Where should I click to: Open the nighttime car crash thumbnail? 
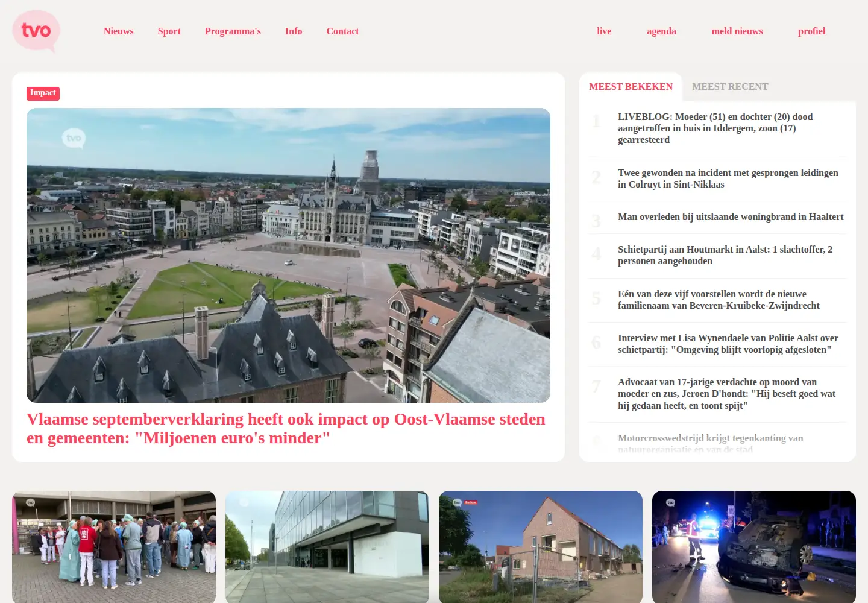point(754,547)
